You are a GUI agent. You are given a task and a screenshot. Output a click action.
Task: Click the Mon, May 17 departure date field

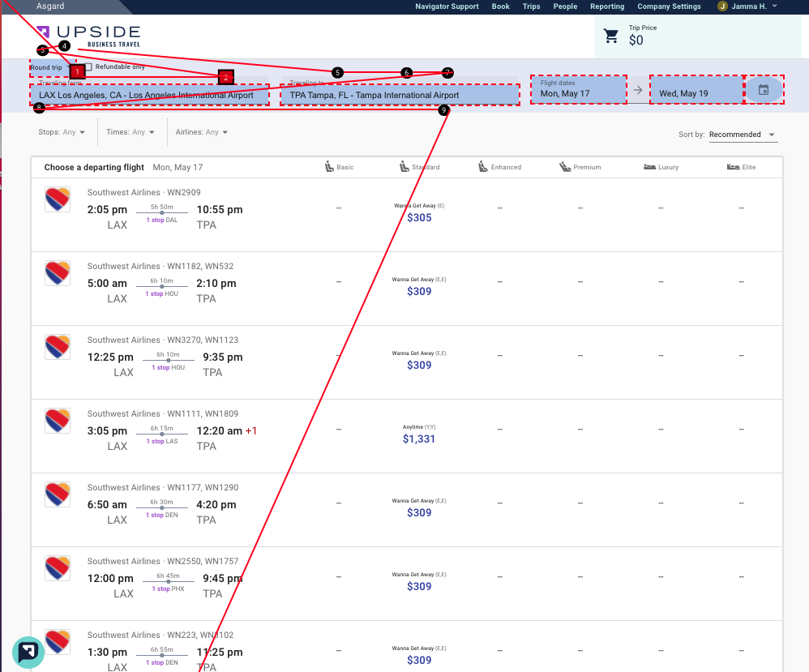click(579, 90)
